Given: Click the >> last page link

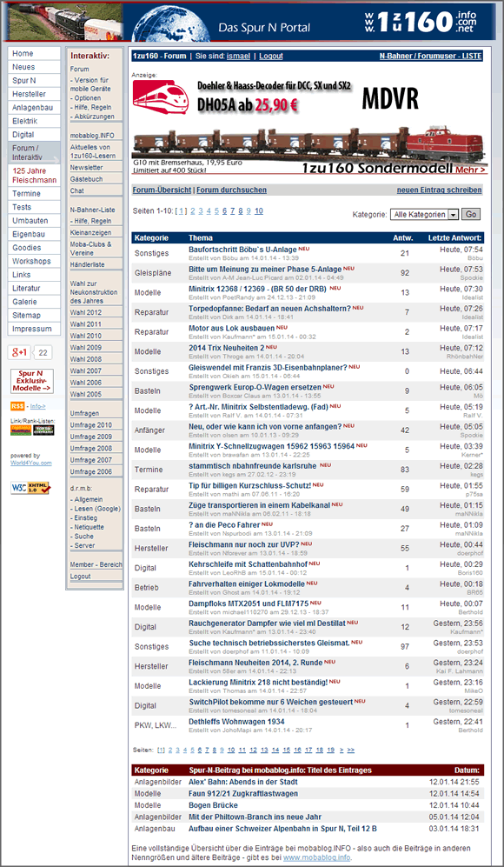Looking at the screenshot, I should pos(351,750).
